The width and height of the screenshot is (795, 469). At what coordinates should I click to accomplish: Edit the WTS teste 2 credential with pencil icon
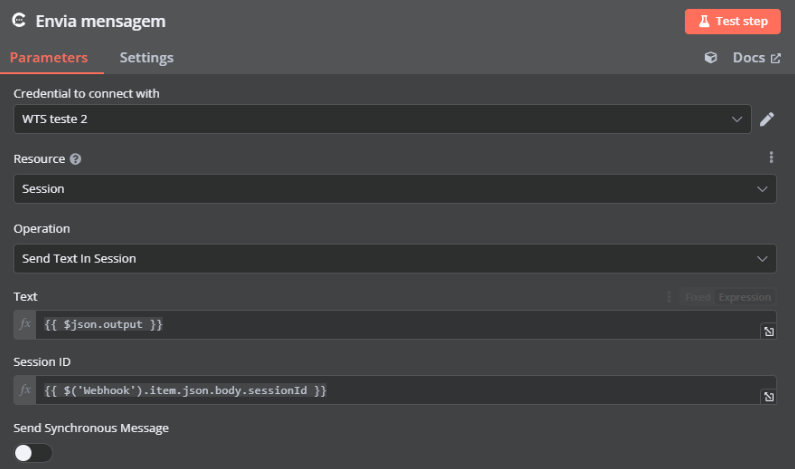point(767,120)
